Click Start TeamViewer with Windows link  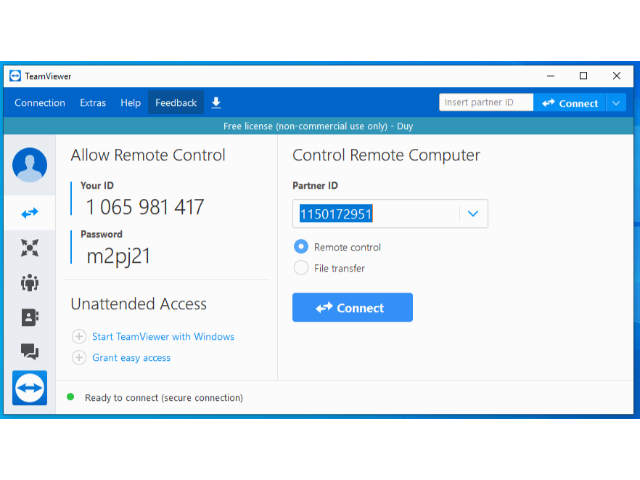pyautogui.click(x=163, y=336)
